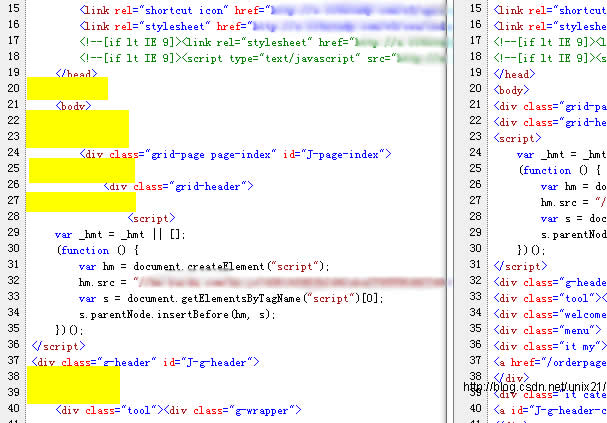Click the right pane line 17 IE 9 comment
Screen dimensions: 607x423
click(x=550, y=42)
